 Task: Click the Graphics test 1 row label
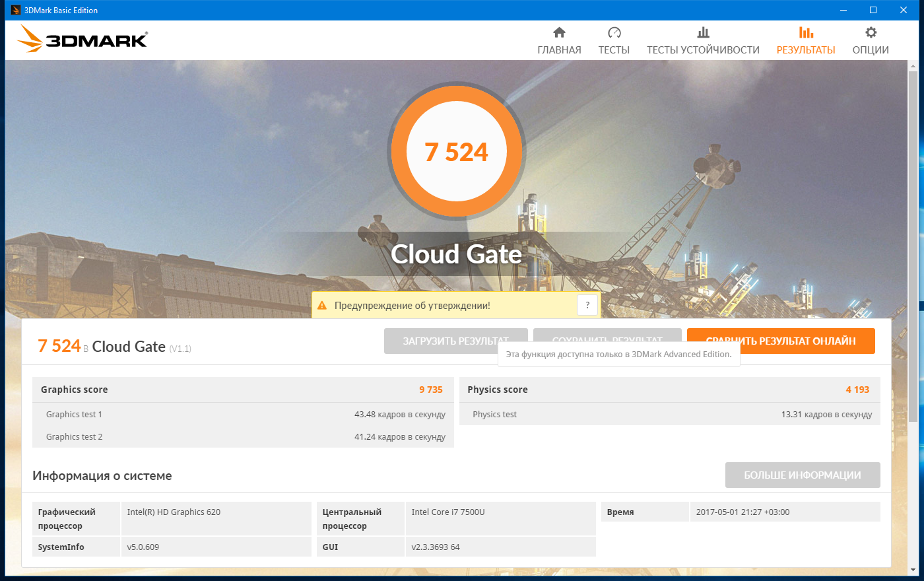74,415
